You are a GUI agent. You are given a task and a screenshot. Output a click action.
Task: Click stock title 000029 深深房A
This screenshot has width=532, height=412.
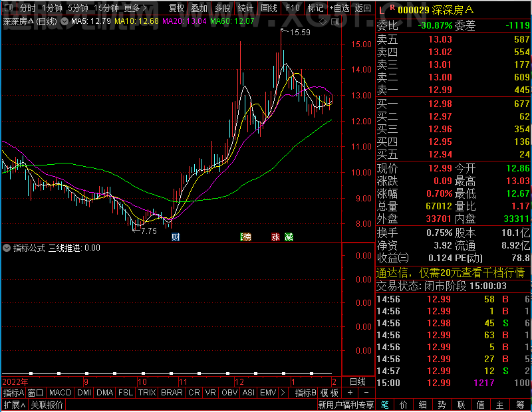click(436, 10)
